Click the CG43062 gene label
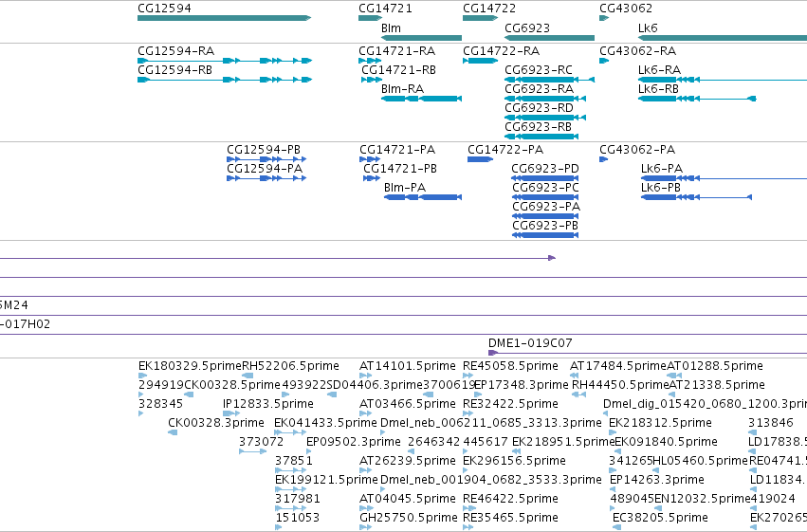The width and height of the screenshot is (807, 532). [x=626, y=9]
